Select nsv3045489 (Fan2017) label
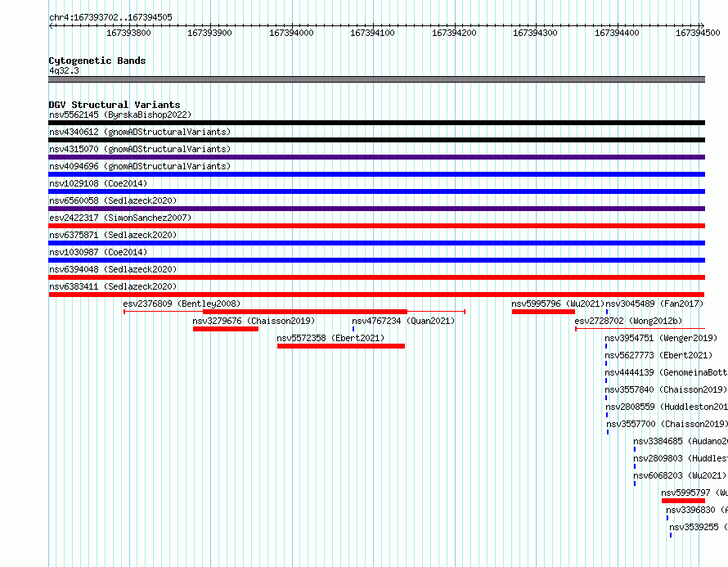Image resolution: width=728 pixels, height=567 pixels. (654, 304)
